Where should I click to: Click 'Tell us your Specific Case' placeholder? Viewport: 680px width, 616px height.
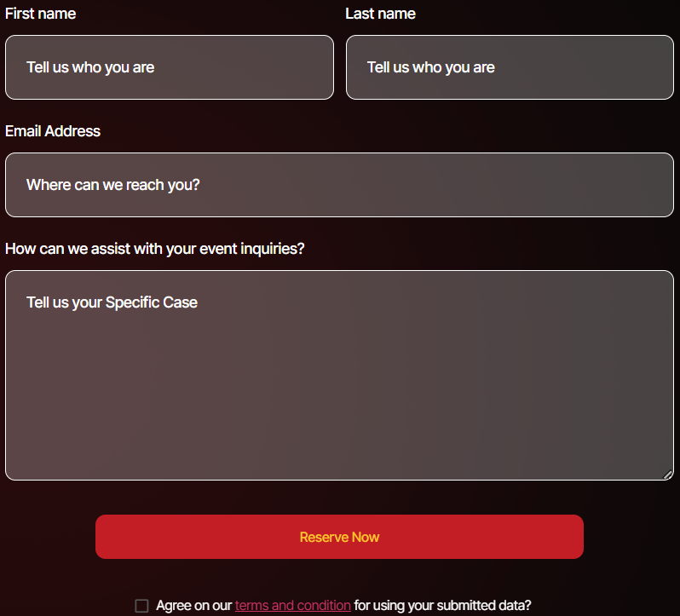pyautogui.click(x=112, y=302)
